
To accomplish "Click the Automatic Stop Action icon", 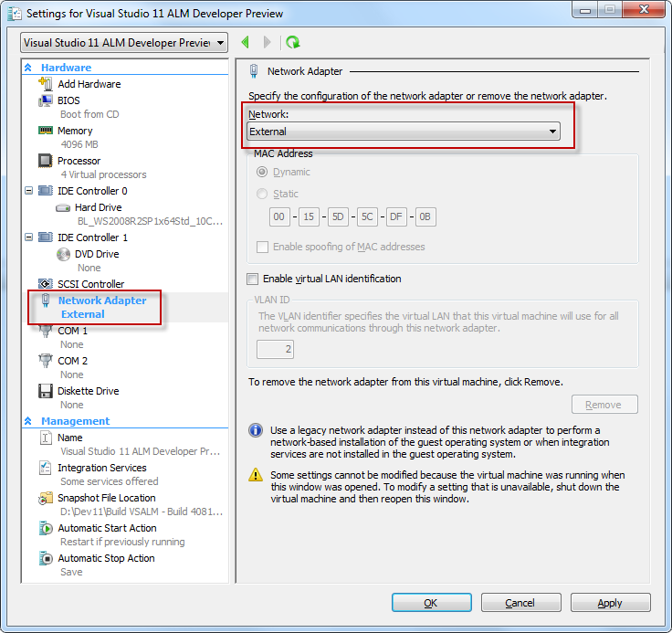I will coord(46,558).
